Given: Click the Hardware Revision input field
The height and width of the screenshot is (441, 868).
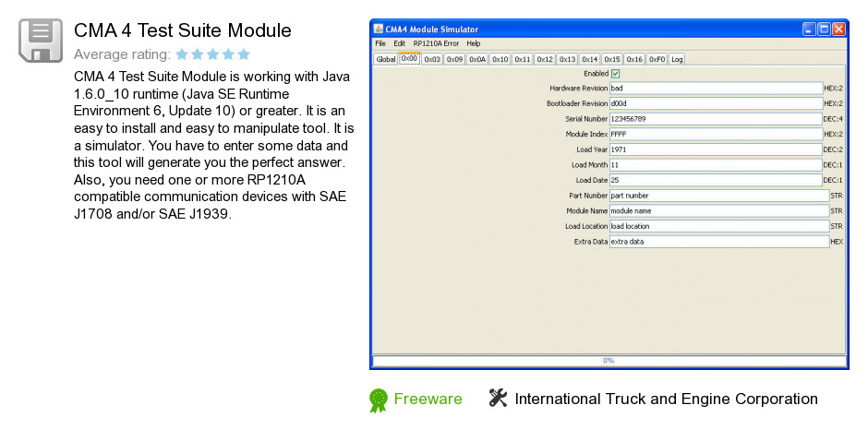Looking at the screenshot, I should 716,88.
